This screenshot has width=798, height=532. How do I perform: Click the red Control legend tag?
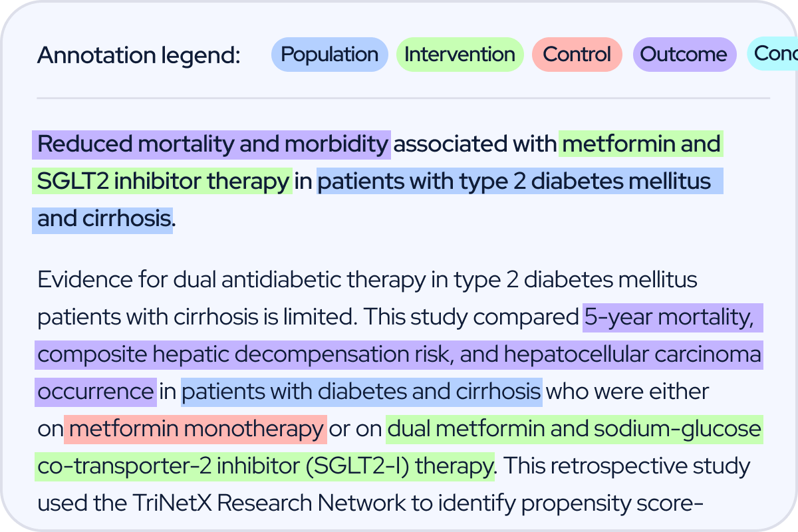tap(577, 55)
